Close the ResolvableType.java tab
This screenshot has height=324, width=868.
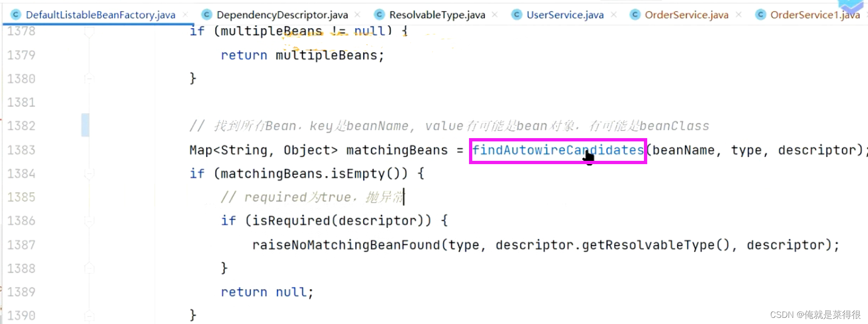(495, 15)
